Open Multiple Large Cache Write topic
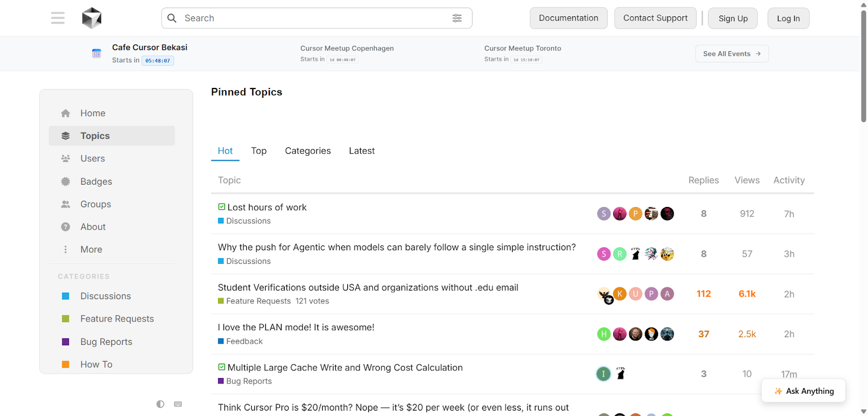Viewport: 868px width, 416px height. [x=345, y=368]
